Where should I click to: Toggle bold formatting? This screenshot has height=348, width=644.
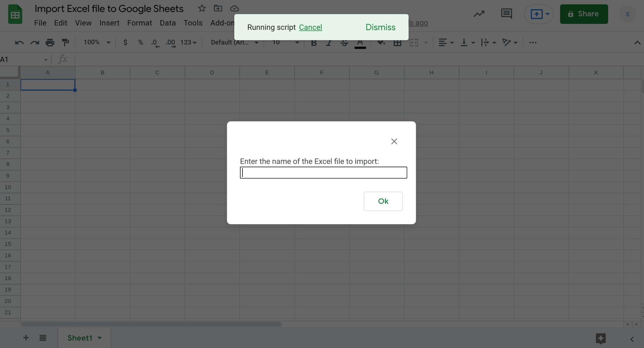pos(314,43)
